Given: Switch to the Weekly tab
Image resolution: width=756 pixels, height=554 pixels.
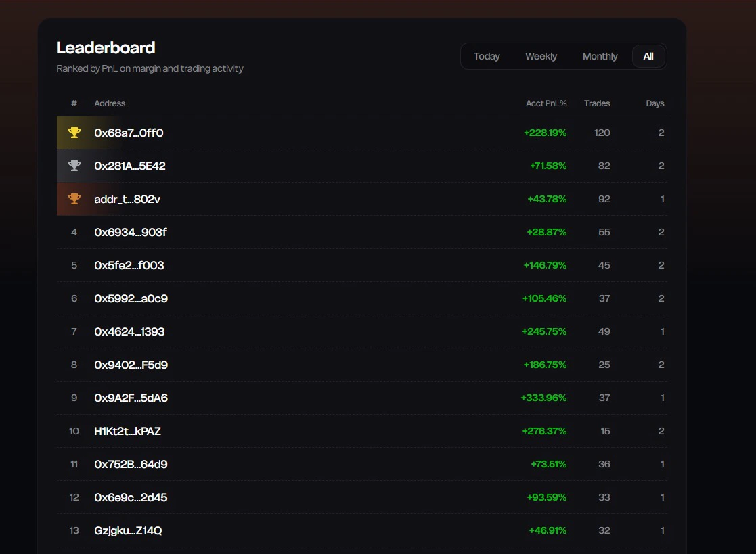Looking at the screenshot, I should tap(541, 56).
